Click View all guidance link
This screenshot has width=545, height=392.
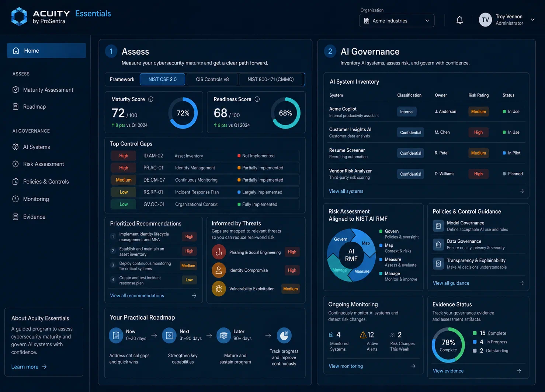tap(451, 283)
